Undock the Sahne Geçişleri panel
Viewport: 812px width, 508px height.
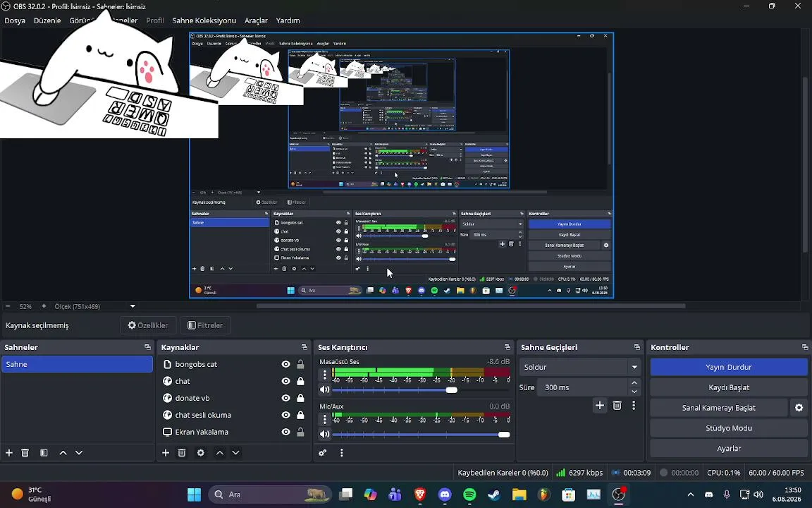(637, 347)
